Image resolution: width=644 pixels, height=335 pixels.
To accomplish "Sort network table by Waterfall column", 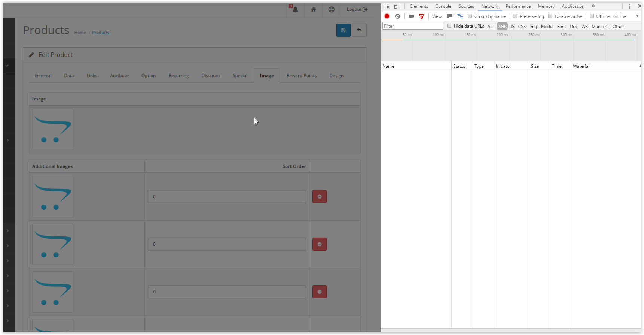I will (x=605, y=66).
